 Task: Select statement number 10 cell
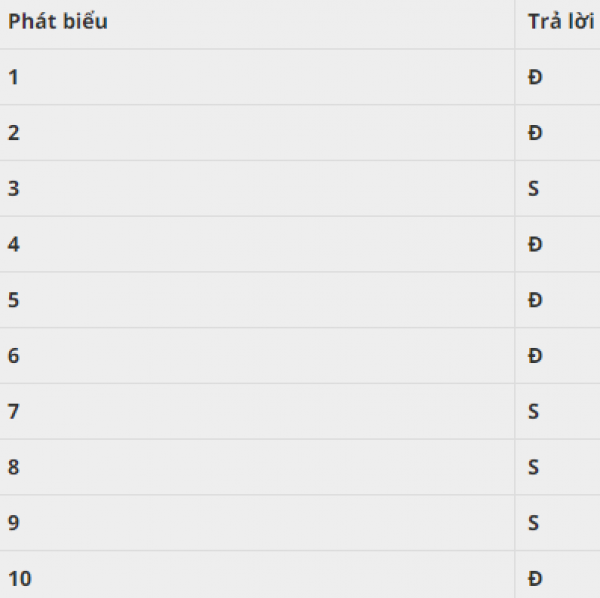(x=19, y=578)
